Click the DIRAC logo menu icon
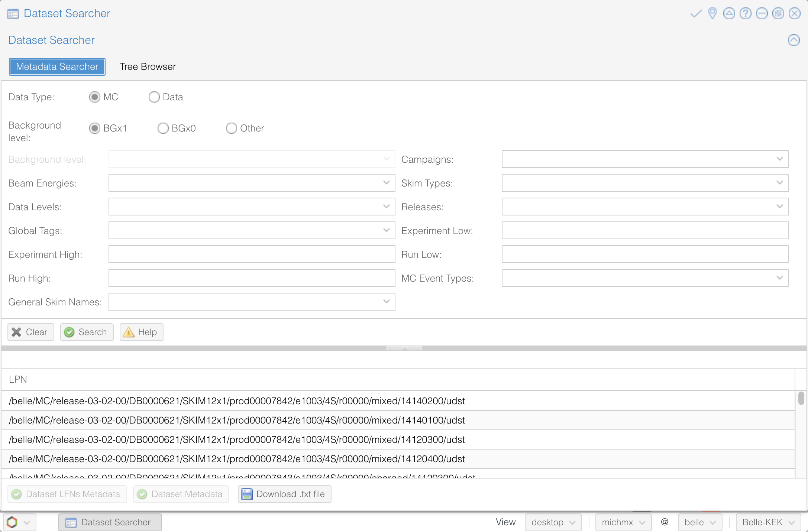This screenshot has width=808, height=532. (12, 522)
